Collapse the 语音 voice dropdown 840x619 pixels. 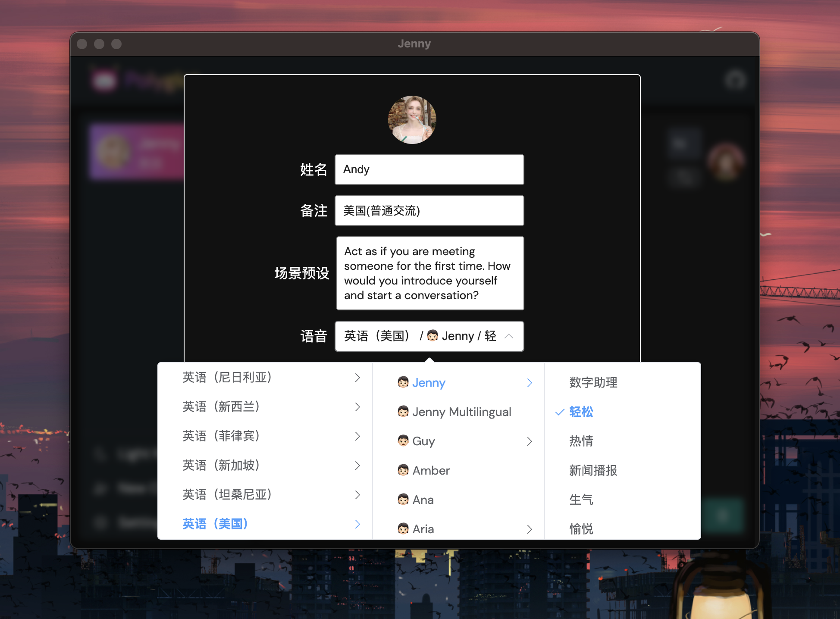click(509, 336)
